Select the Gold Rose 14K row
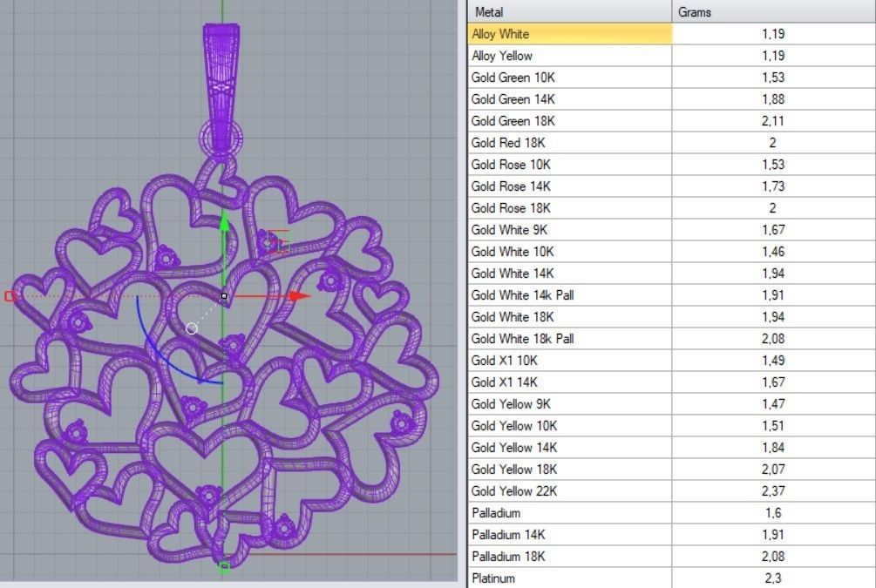 pyautogui.click(x=671, y=186)
